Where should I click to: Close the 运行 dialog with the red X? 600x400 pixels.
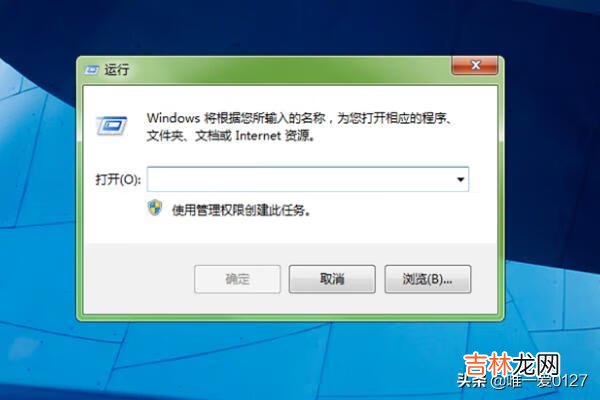(x=475, y=65)
